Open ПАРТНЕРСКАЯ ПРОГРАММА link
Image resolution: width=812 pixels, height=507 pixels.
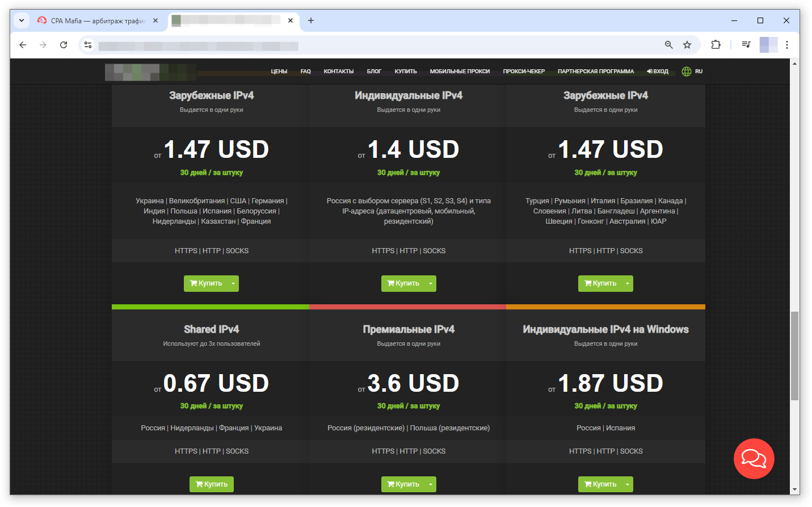point(596,72)
